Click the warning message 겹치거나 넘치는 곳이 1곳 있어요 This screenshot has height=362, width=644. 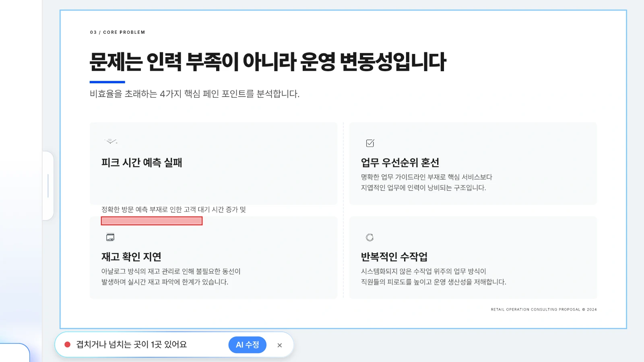coord(132,344)
